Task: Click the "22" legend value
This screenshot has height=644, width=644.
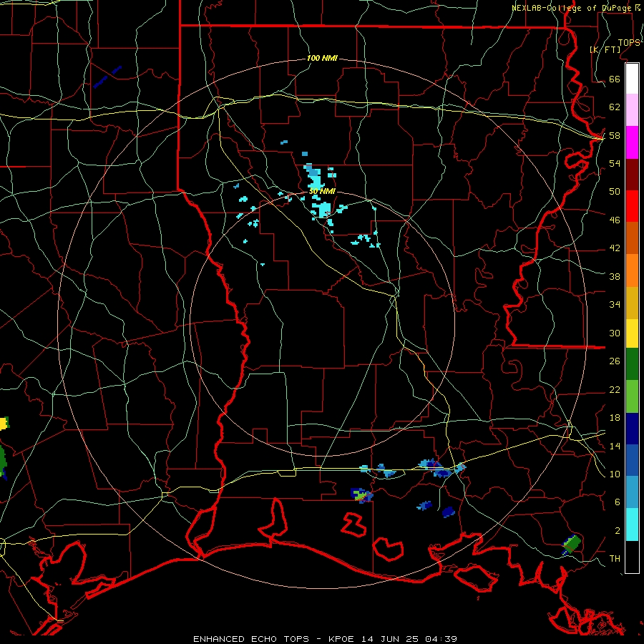Action: (x=615, y=390)
